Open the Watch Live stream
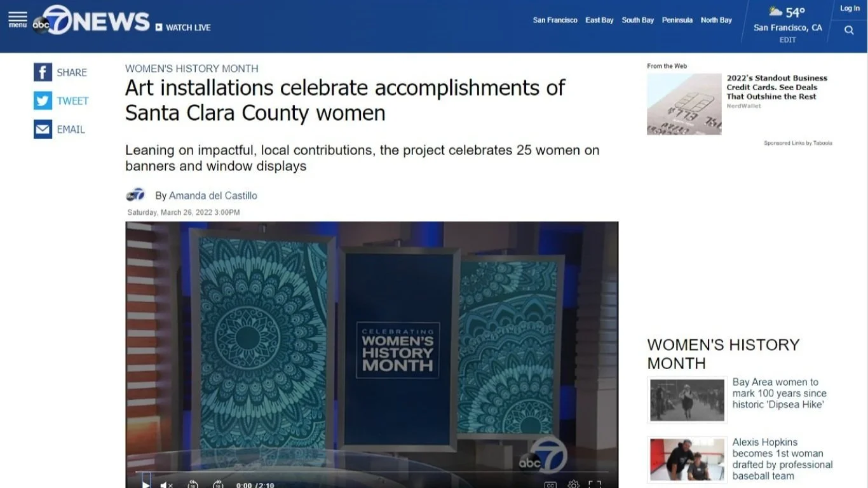The width and height of the screenshot is (868, 488). tap(183, 27)
